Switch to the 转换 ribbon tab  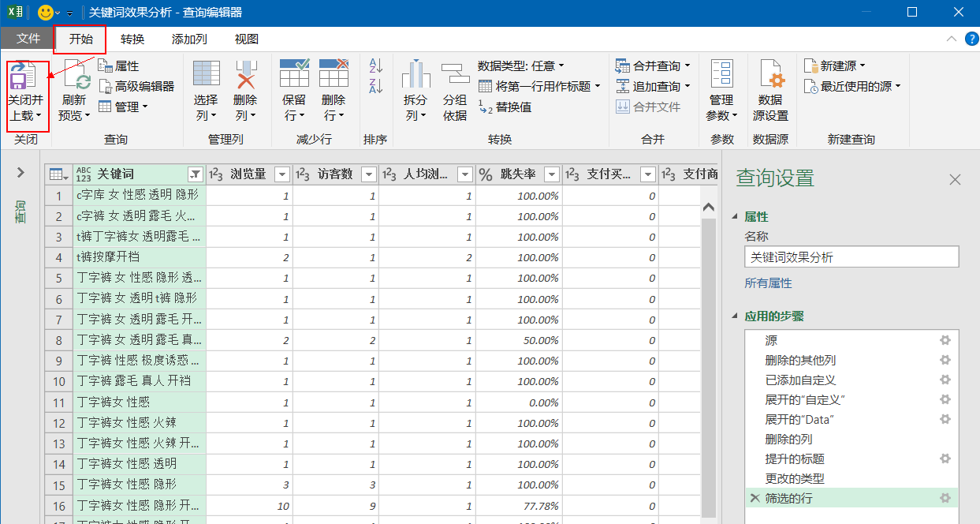click(x=132, y=39)
